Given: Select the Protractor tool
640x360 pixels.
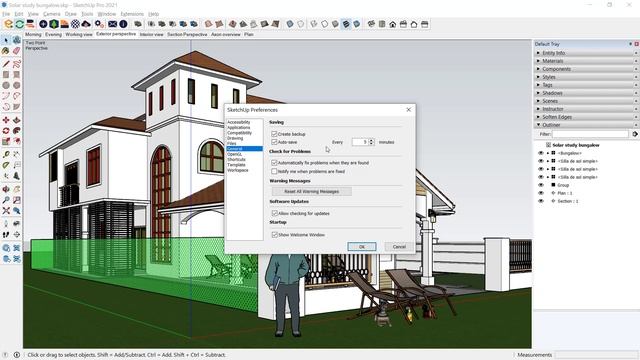Looking at the screenshot, I should tap(6, 165).
